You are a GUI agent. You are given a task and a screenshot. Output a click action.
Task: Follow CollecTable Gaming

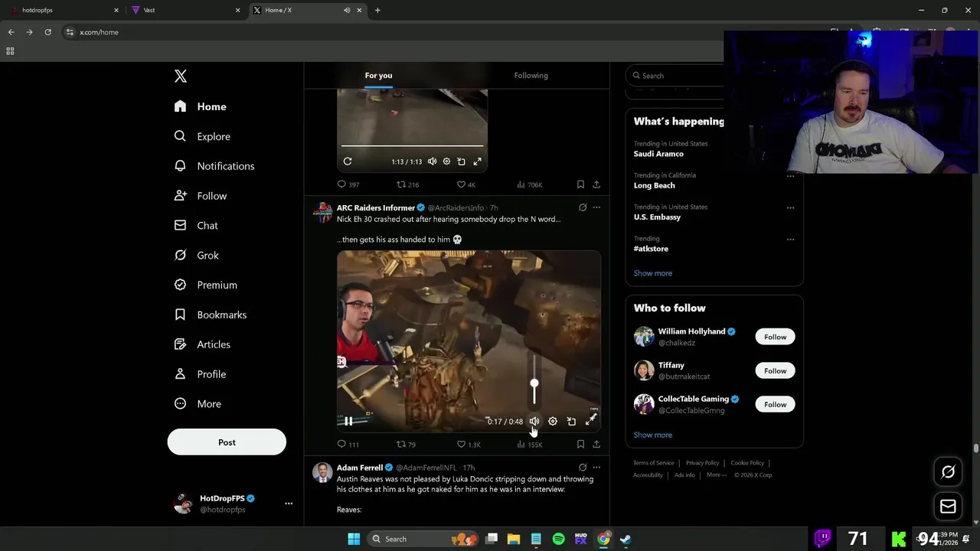point(775,404)
